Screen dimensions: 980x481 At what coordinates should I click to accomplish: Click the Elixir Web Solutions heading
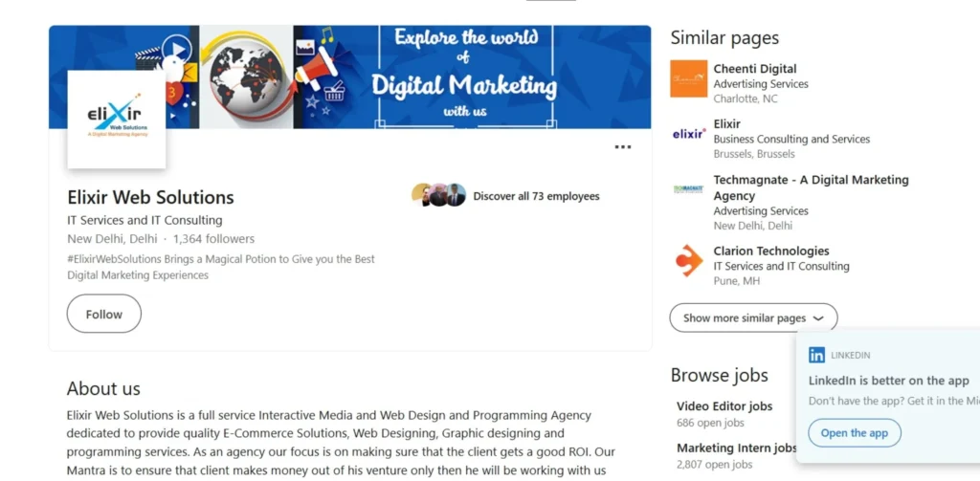click(x=150, y=197)
